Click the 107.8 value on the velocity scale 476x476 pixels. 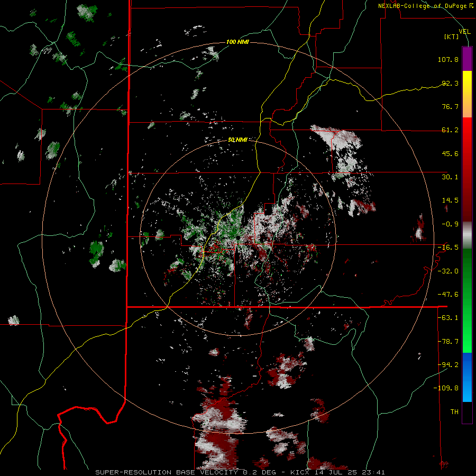pyautogui.click(x=448, y=59)
